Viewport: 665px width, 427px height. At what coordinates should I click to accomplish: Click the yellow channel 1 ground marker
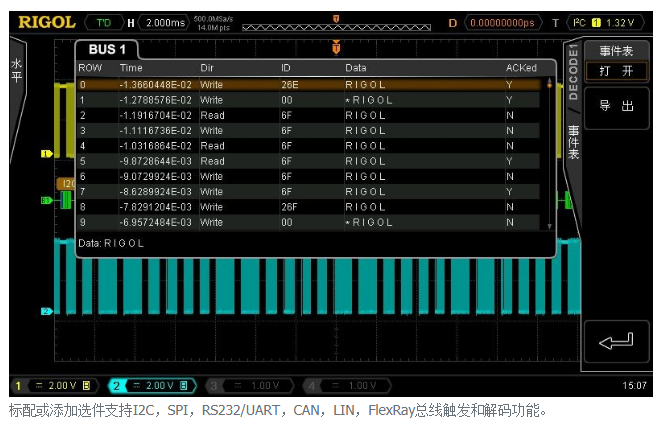[46, 154]
